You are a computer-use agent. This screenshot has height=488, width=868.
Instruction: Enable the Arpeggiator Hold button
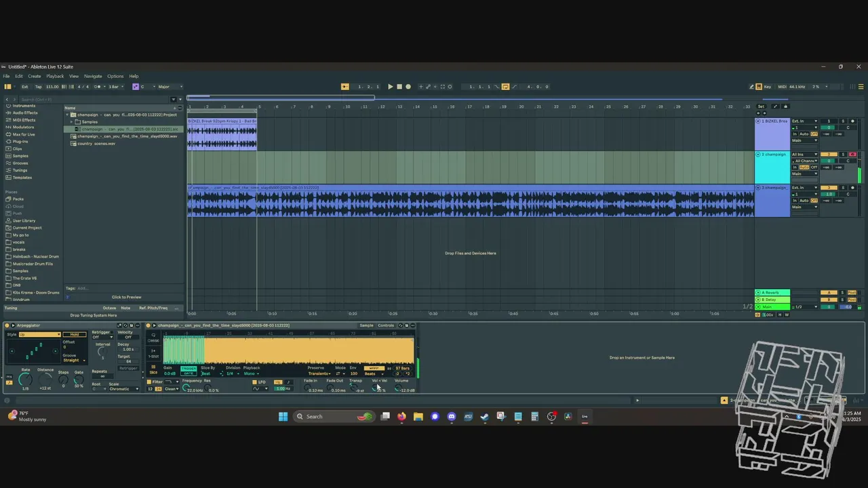point(75,335)
